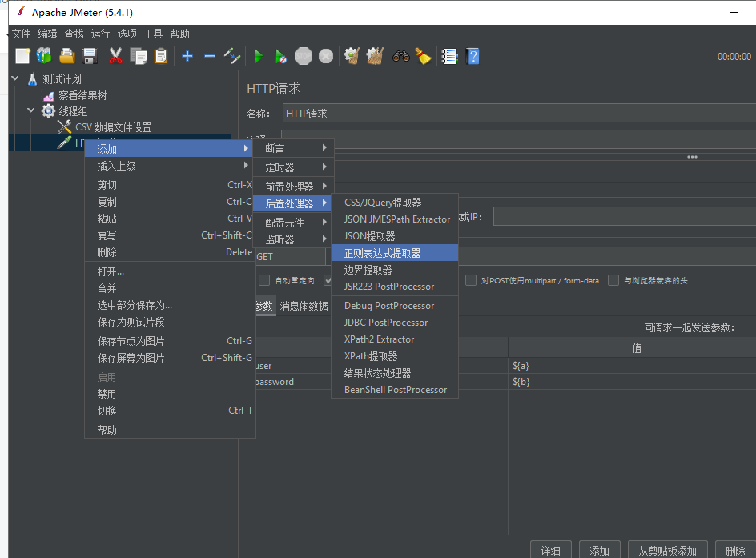The image size is (756, 558).
Task: Expand the 配置元件 submenu
Action: click(292, 222)
